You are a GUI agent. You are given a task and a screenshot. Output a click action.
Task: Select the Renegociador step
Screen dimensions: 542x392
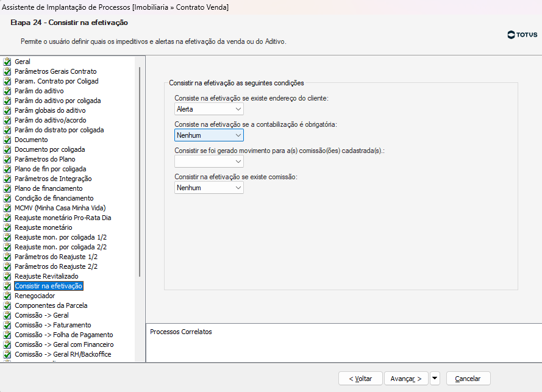point(35,296)
